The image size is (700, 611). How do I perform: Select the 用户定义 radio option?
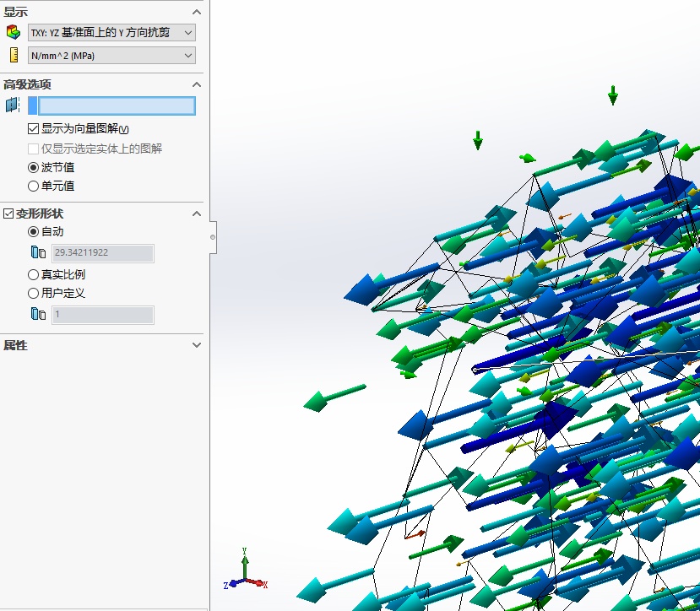(x=34, y=293)
